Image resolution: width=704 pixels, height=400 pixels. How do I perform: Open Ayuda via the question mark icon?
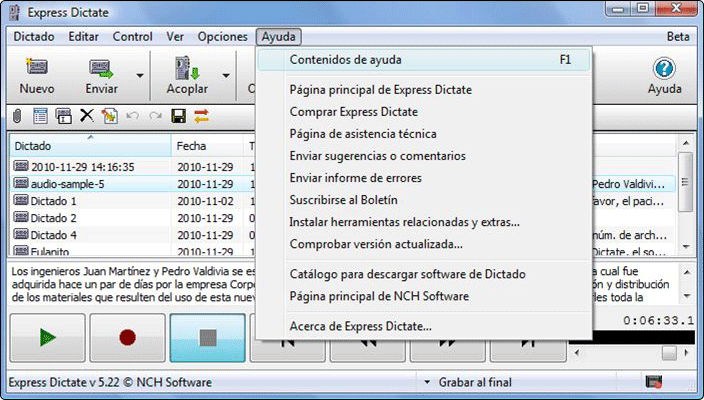(664, 69)
